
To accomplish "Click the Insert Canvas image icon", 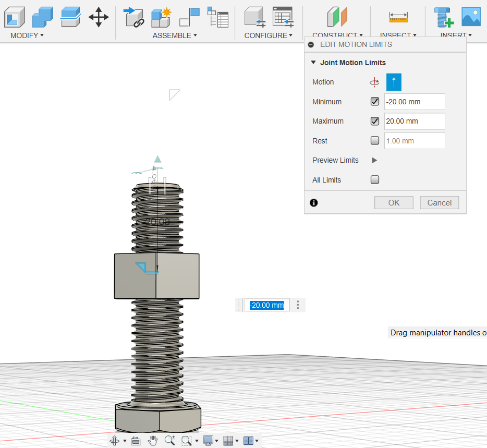I will pos(471,17).
